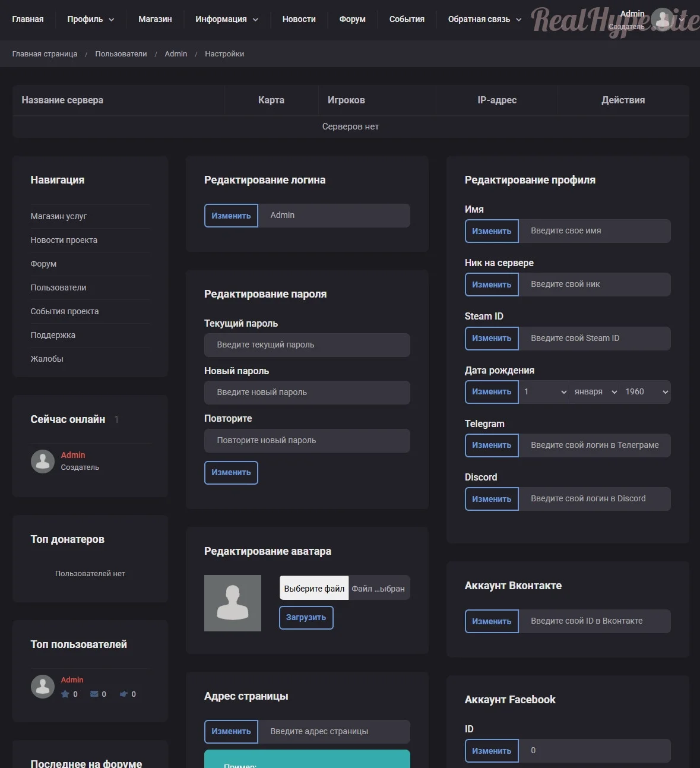
Task: Click the thumbs-up icon under Admin
Action: coord(123,694)
